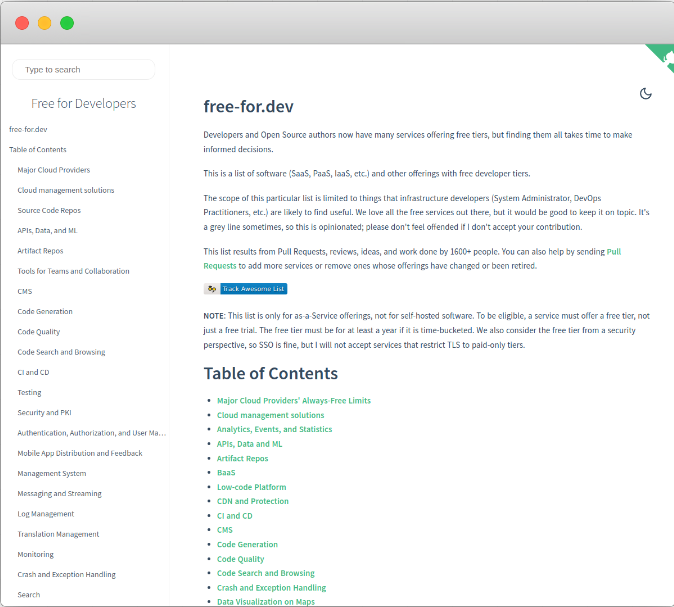Open Log Management in the sidebar

pyautogui.click(x=46, y=514)
